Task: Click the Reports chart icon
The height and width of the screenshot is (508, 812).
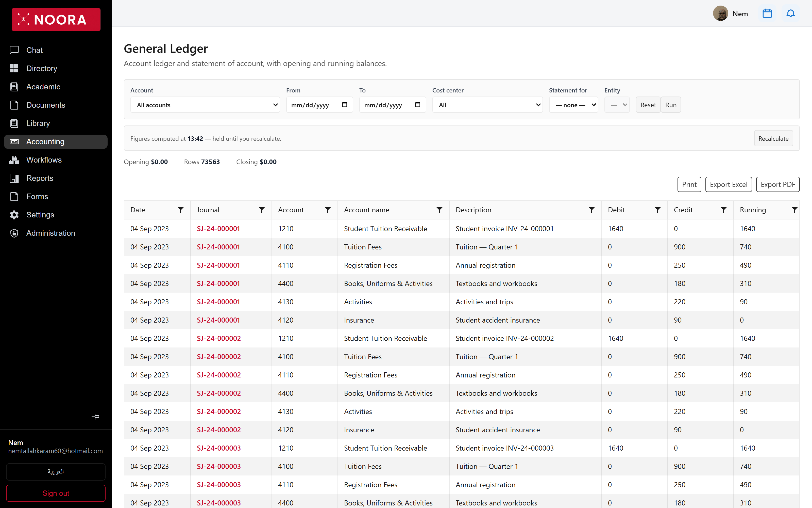Action: pos(14,178)
